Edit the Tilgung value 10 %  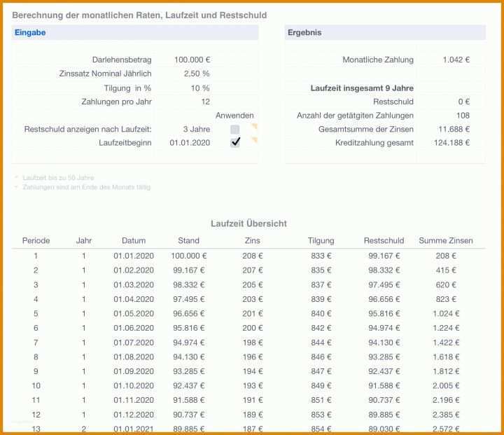coord(200,88)
